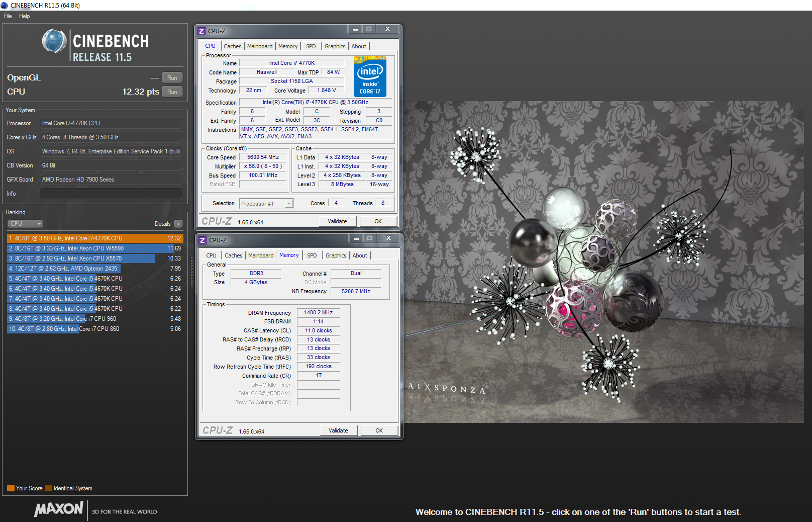The height and width of the screenshot is (522, 812).
Task: Click the OS field Windows 7 64 Bit
Action: [111, 151]
